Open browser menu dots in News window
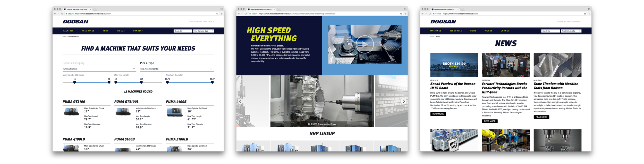 click(589, 14)
